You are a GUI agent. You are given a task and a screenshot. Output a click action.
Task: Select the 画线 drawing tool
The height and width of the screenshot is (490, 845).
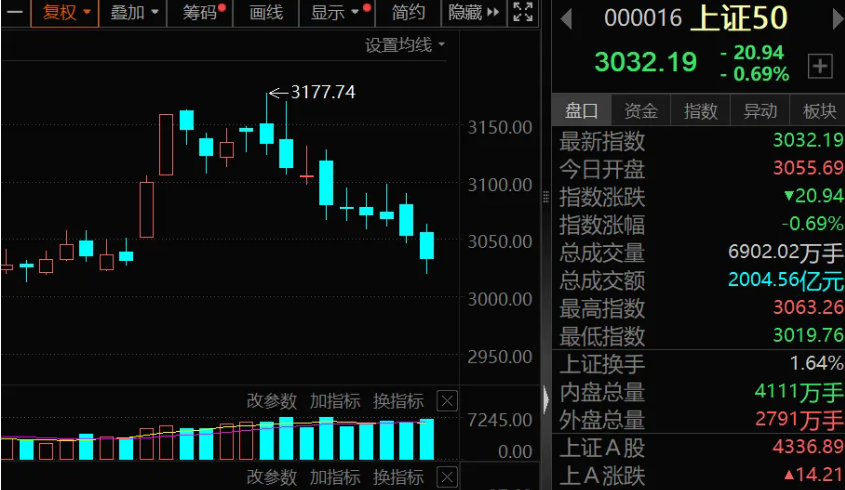[266, 12]
